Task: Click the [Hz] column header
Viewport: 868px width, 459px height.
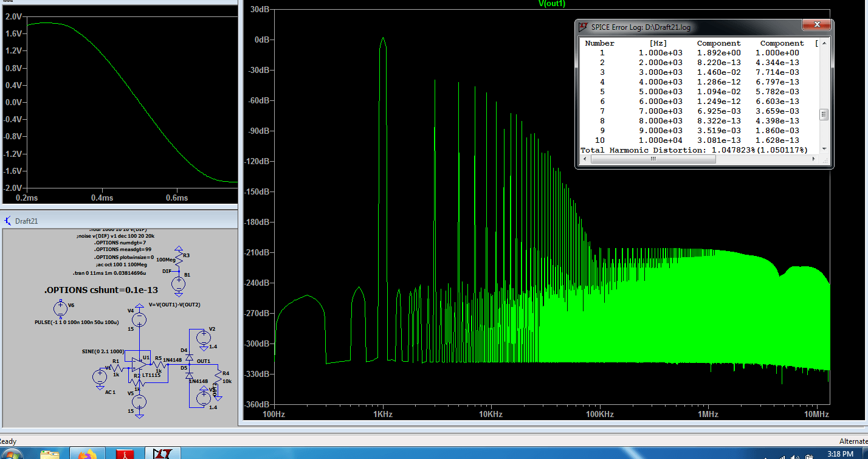Action: (658, 43)
